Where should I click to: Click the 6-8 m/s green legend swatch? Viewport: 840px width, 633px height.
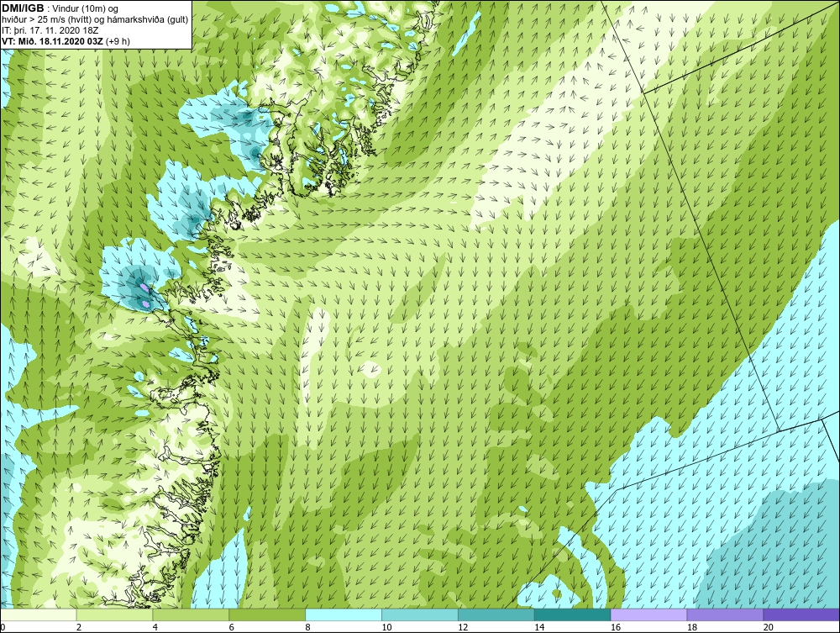click(x=267, y=615)
